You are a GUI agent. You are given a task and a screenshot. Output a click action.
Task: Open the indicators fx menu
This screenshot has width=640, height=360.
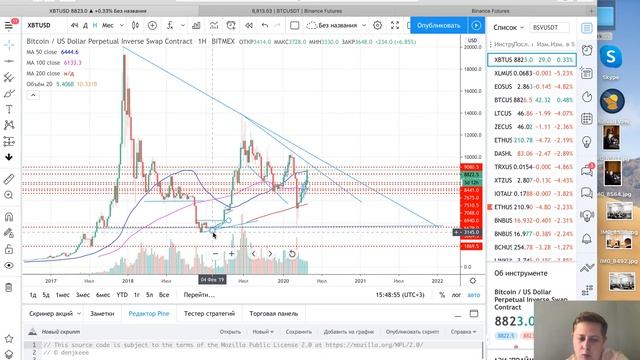coord(170,26)
